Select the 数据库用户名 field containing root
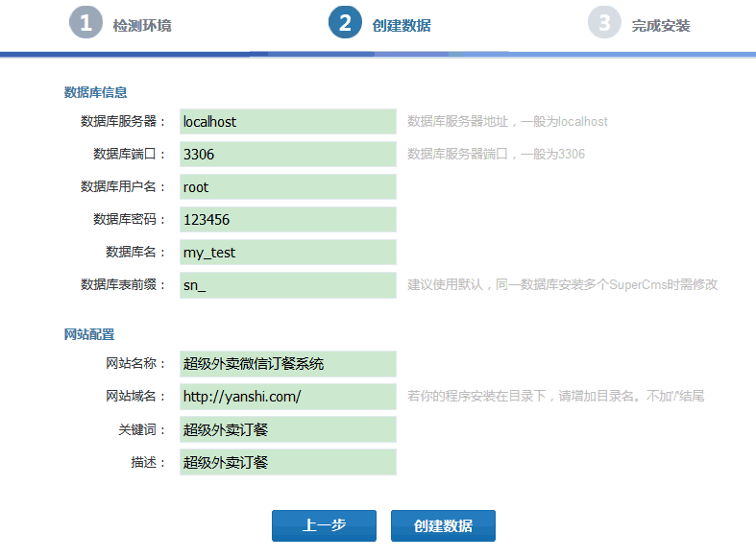Screen dimensions: 756x559 (x=287, y=187)
